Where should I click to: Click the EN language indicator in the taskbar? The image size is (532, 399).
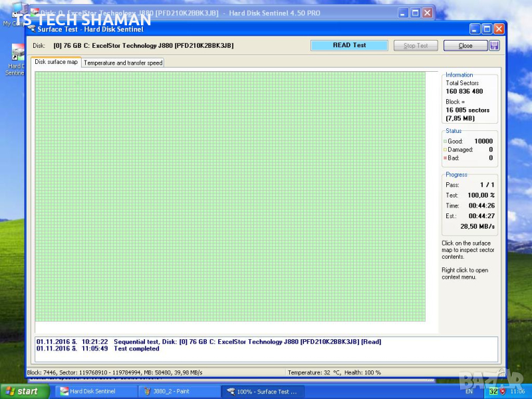[469, 392]
